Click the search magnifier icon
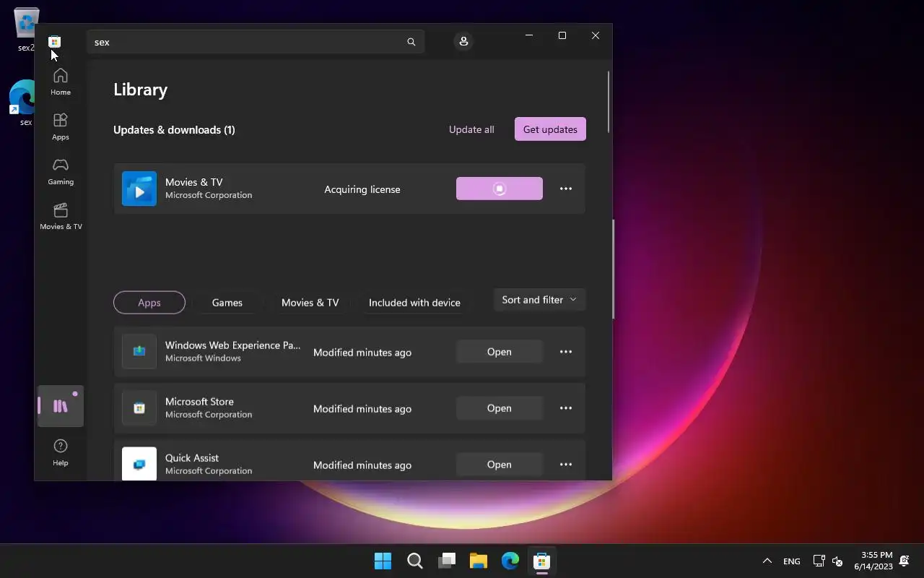 tap(411, 42)
